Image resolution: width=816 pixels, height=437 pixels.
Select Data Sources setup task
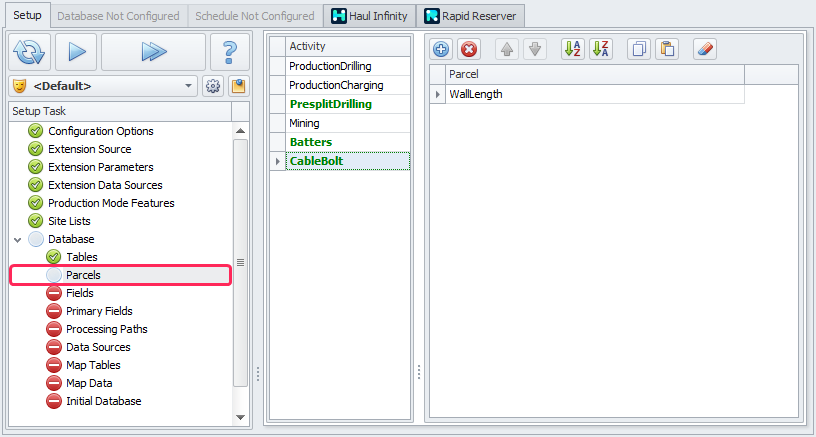98,347
